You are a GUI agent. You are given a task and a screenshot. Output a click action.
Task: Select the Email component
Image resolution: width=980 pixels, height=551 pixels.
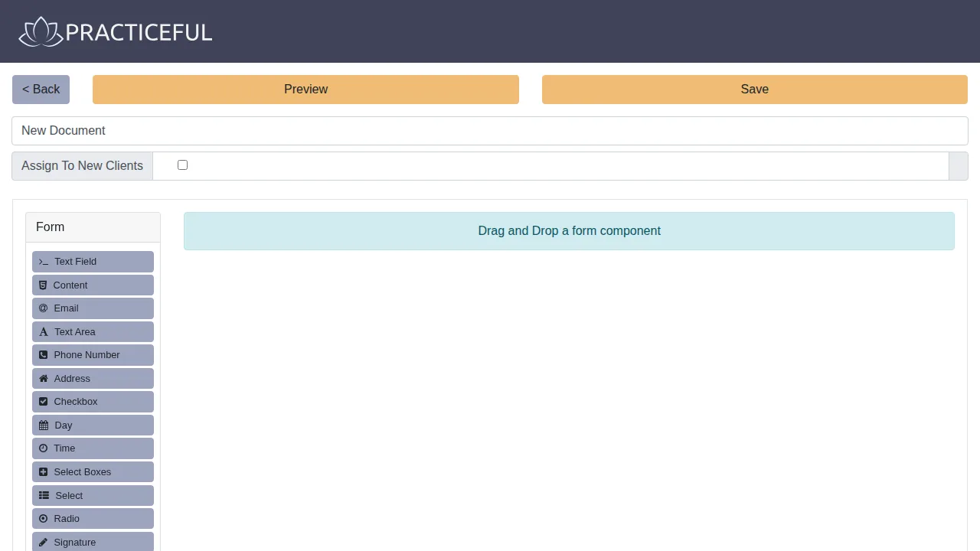tap(93, 308)
